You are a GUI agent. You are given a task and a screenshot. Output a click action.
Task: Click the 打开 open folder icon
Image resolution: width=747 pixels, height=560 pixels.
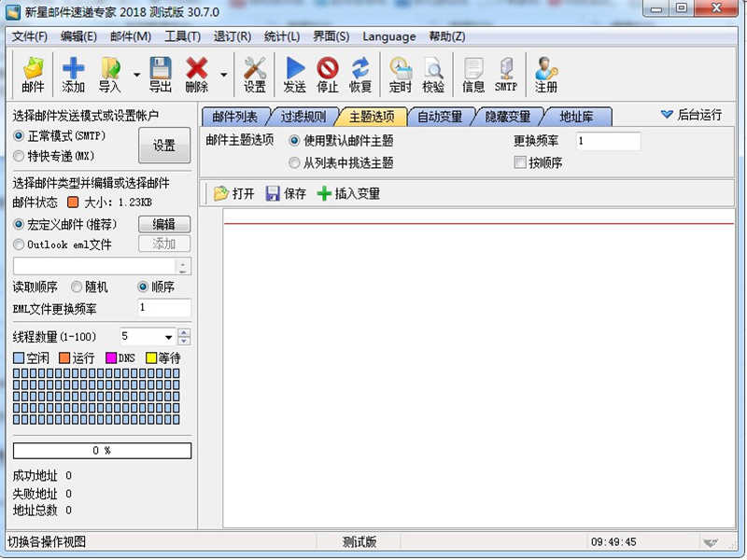pos(220,193)
